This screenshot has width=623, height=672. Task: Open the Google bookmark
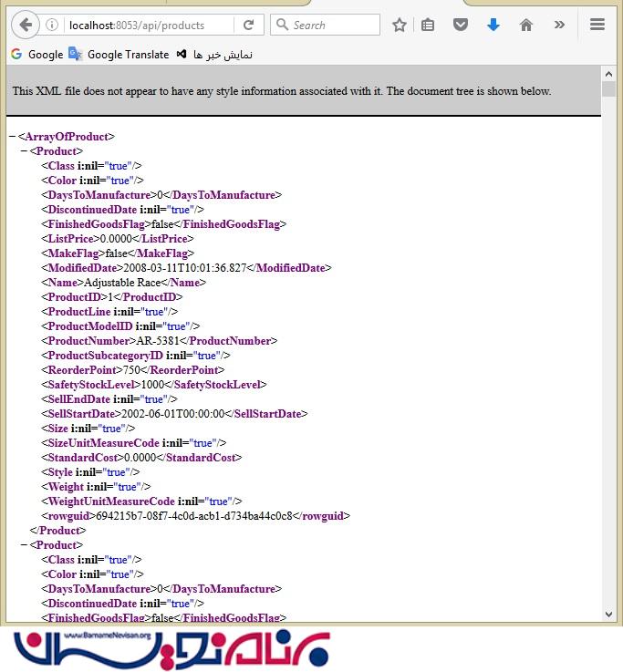pos(37,55)
